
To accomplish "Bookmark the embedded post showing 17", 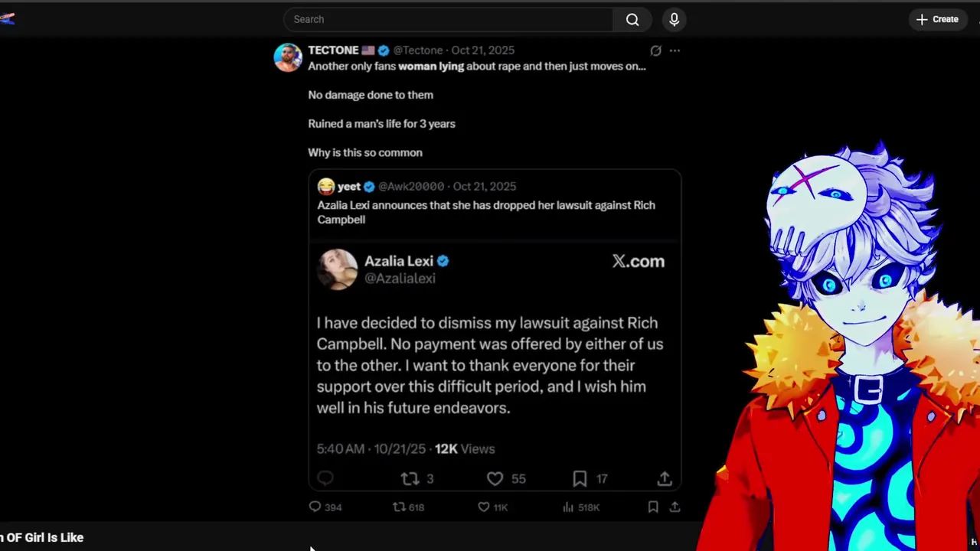I will pyautogui.click(x=580, y=479).
